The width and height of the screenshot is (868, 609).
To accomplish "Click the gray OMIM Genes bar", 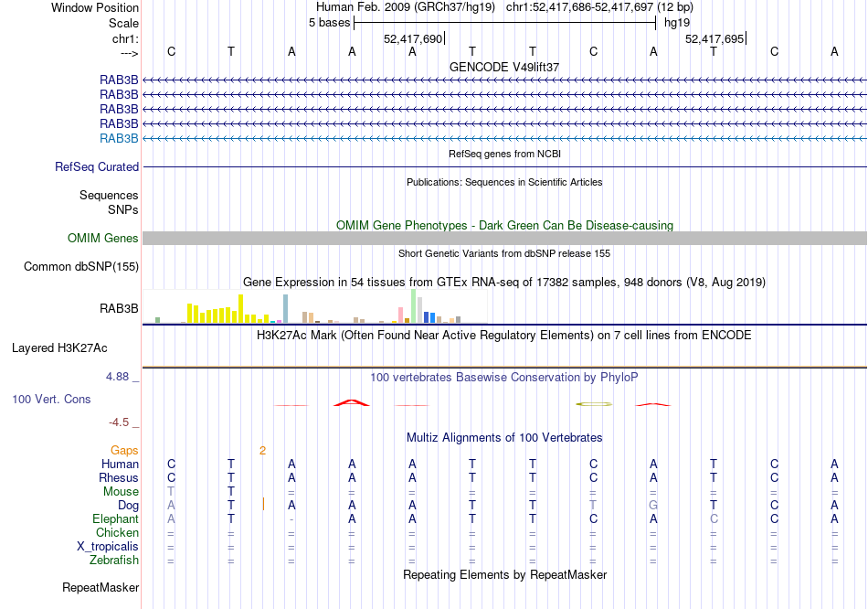I will point(504,239).
